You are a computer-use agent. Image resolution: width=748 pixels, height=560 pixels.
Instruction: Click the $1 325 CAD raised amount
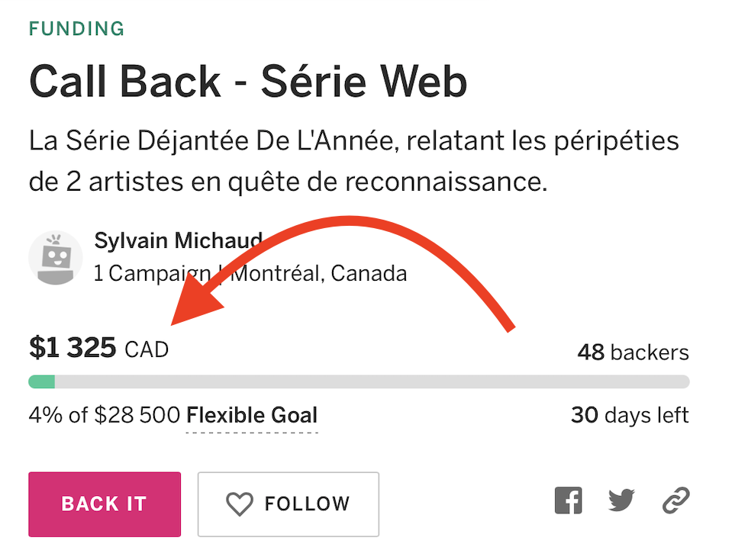point(98,347)
